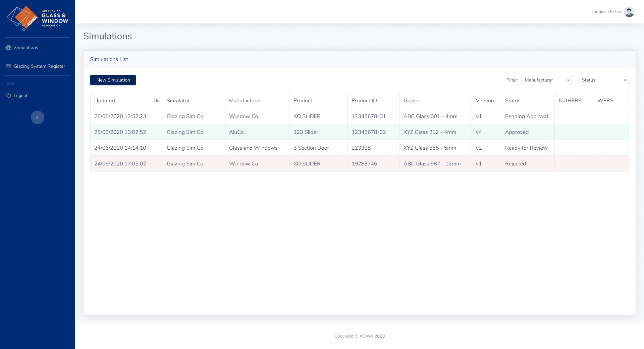Open the Manufacturer filter combo box
This screenshot has width=644, height=349.
[x=543, y=80]
